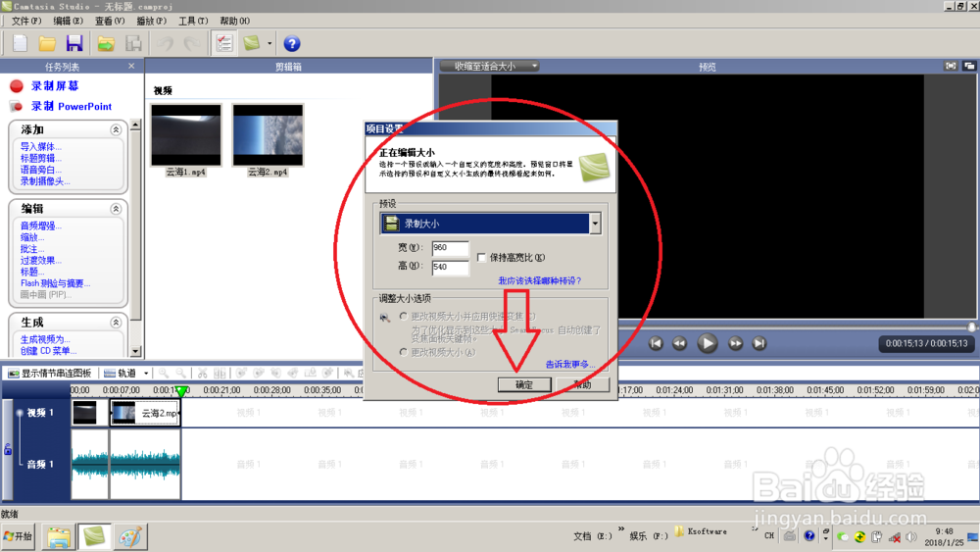Click the Audio Enhancements link

40,226
